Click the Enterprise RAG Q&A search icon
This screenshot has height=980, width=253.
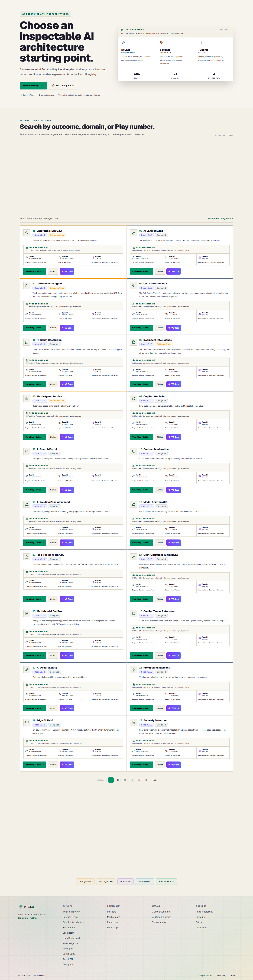pos(27,233)
